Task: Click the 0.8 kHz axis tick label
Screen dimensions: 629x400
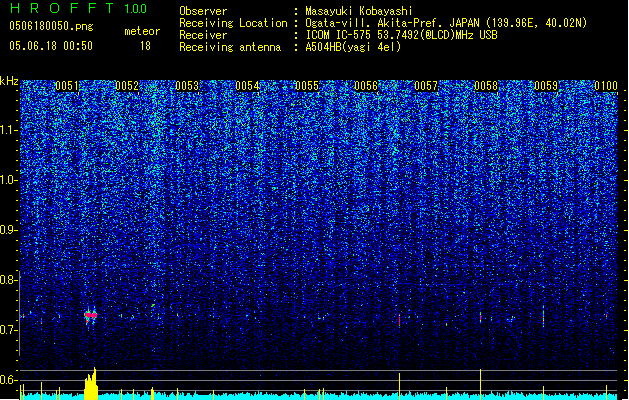Action: (9, 280)
